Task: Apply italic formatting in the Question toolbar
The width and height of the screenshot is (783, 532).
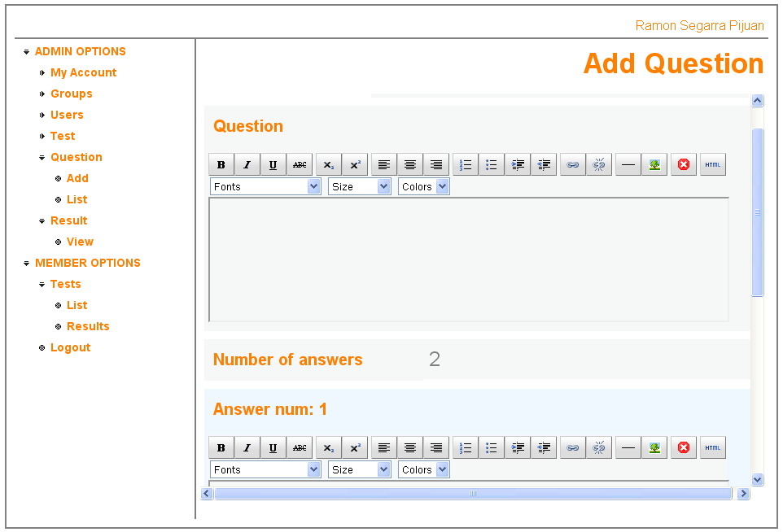Action: (x=247, y=164)
